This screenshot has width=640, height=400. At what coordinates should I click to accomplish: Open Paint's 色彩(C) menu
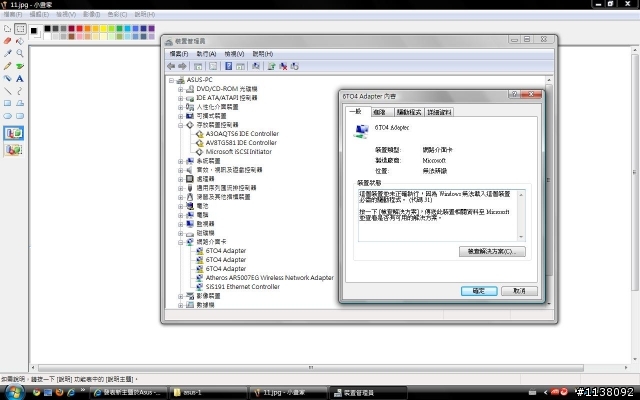118,14
